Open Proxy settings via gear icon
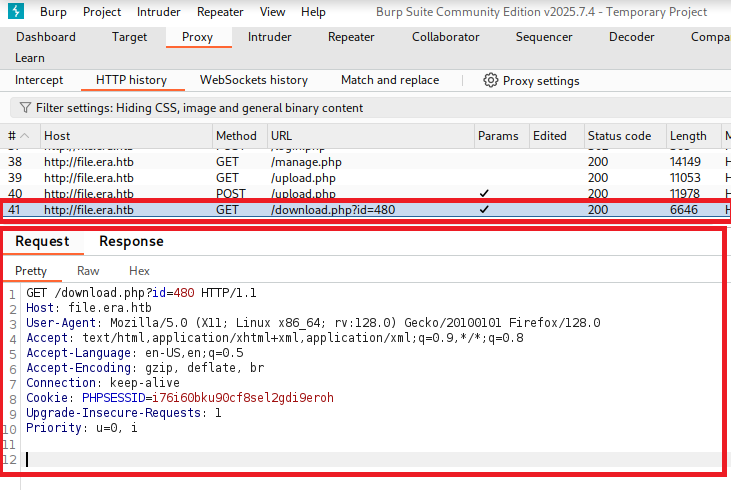 tap(491, 80)
